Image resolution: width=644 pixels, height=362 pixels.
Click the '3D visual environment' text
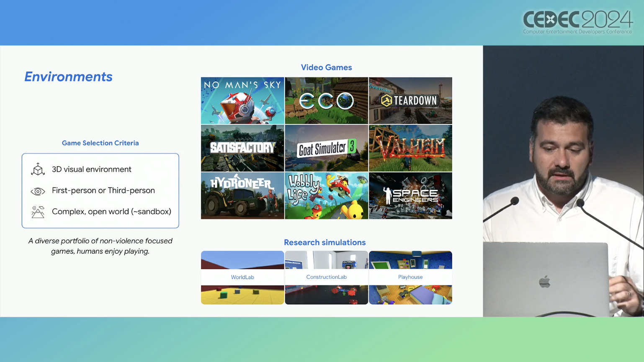[92, 169]
